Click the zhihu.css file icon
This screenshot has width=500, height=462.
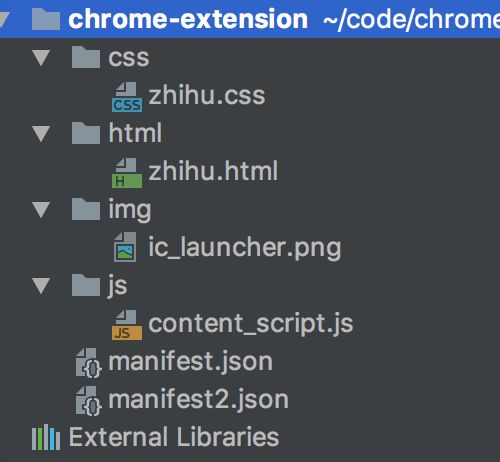127,96
